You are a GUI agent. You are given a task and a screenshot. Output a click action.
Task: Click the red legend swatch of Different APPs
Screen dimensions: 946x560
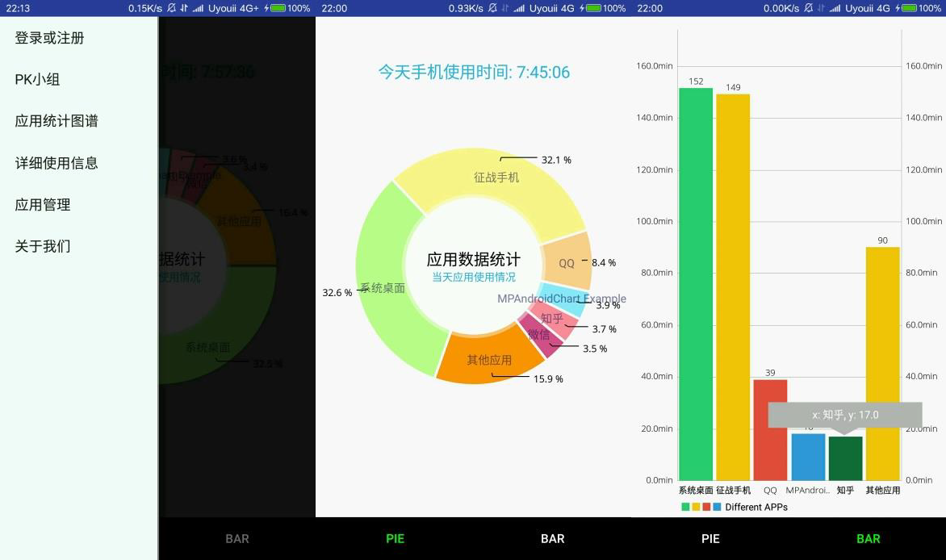click(706, 507)
